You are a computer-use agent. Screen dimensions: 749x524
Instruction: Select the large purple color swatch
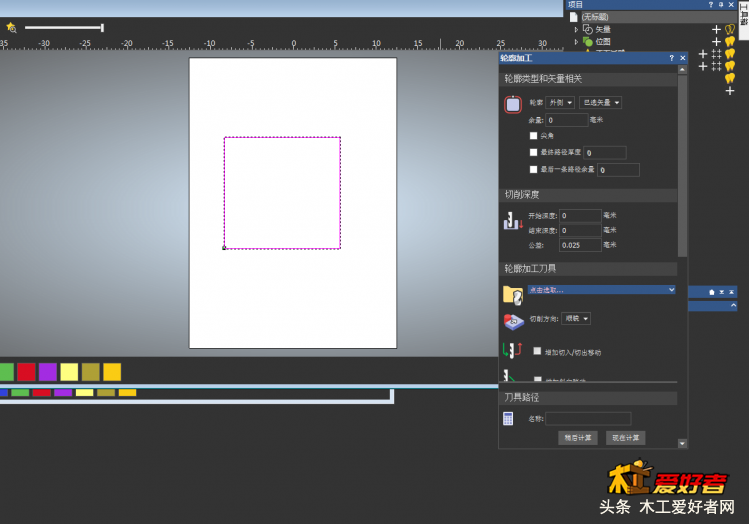point(48,372)
